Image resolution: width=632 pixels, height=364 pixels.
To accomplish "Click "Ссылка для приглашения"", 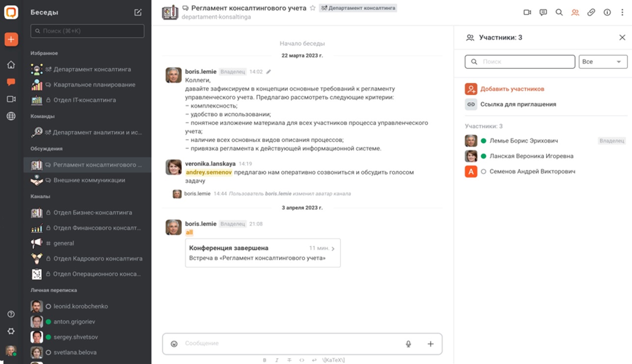I will pos(518,104).
